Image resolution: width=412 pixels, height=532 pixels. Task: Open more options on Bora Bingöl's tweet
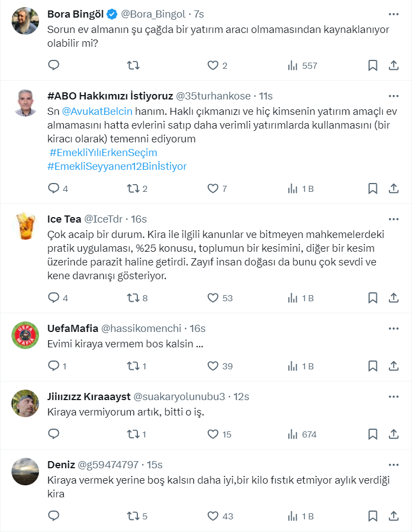[393, 14]
